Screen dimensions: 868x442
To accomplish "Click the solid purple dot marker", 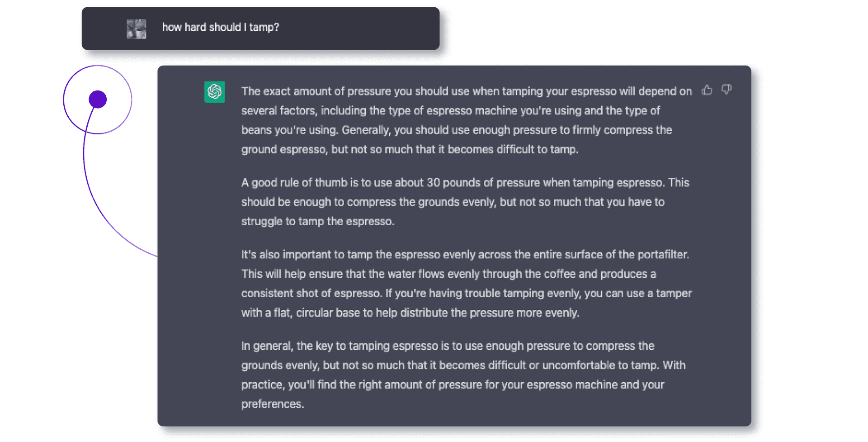I will click(98, 100).
